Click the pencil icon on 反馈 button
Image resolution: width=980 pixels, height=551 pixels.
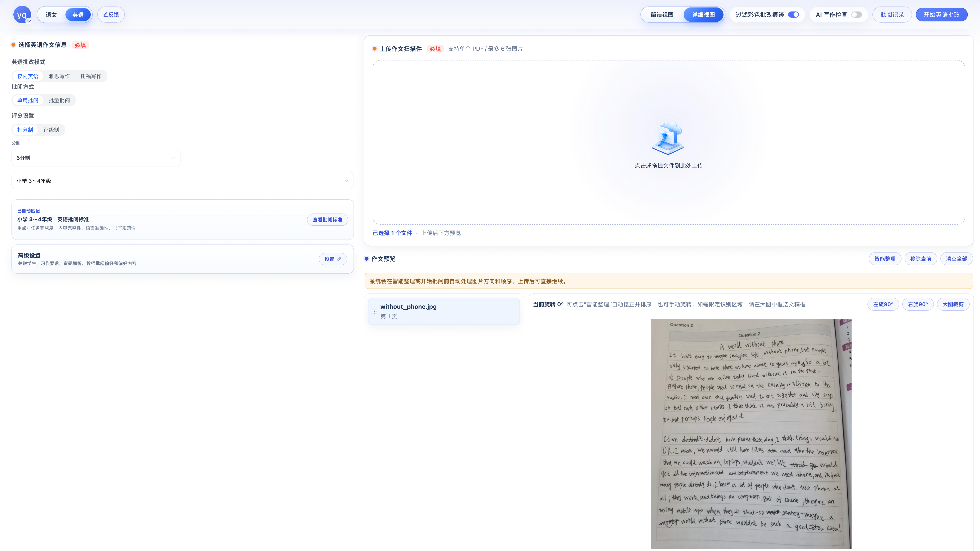(105, 15)
